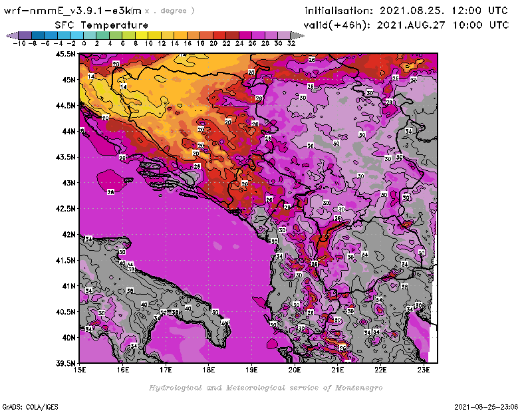Click the '44N' latitude axis label
Viewport: 532px width, 411px height.
[68, 131]
